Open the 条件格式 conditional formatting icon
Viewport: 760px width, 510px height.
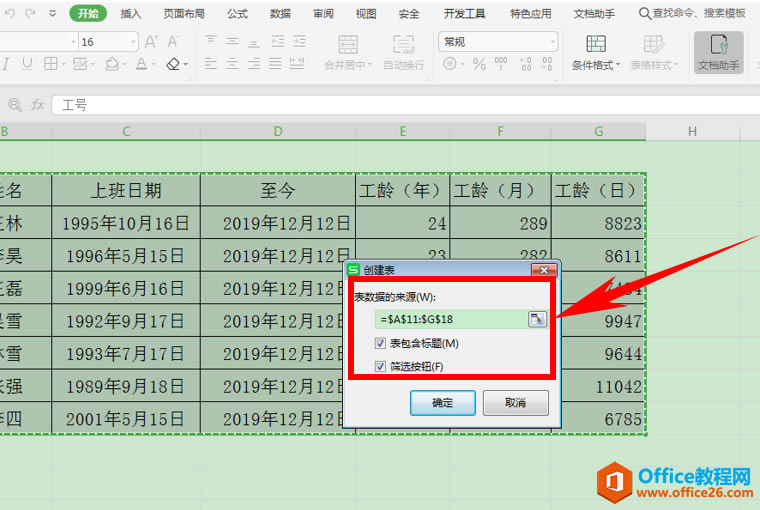pyautogui.click(x=596, y=45)
